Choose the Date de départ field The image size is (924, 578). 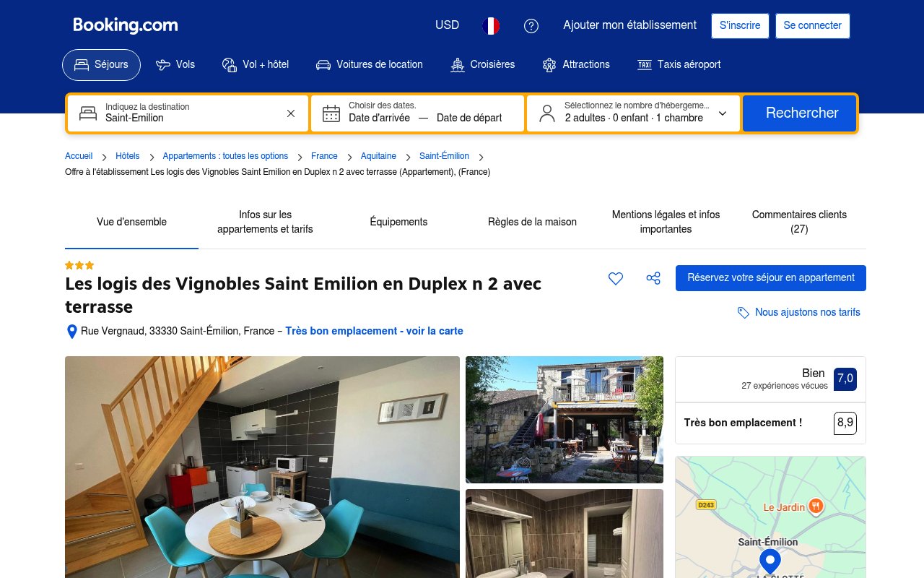(x=469, y=118)
